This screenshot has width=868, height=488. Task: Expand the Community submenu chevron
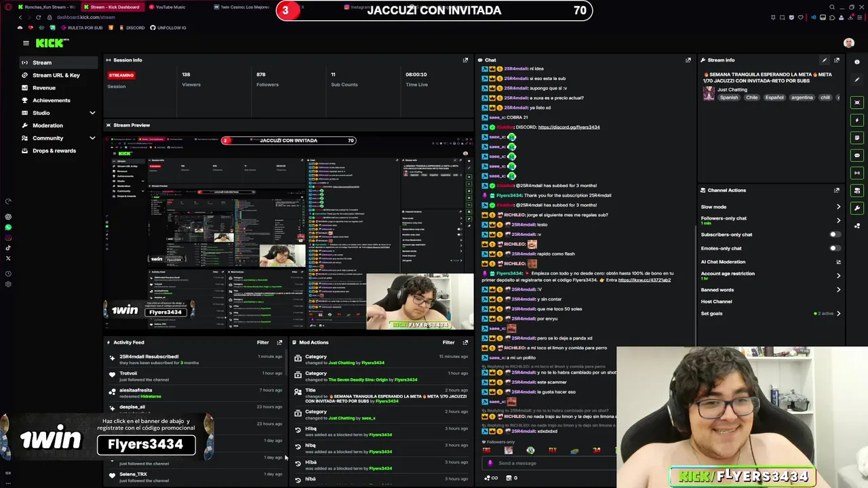[92, 138]
